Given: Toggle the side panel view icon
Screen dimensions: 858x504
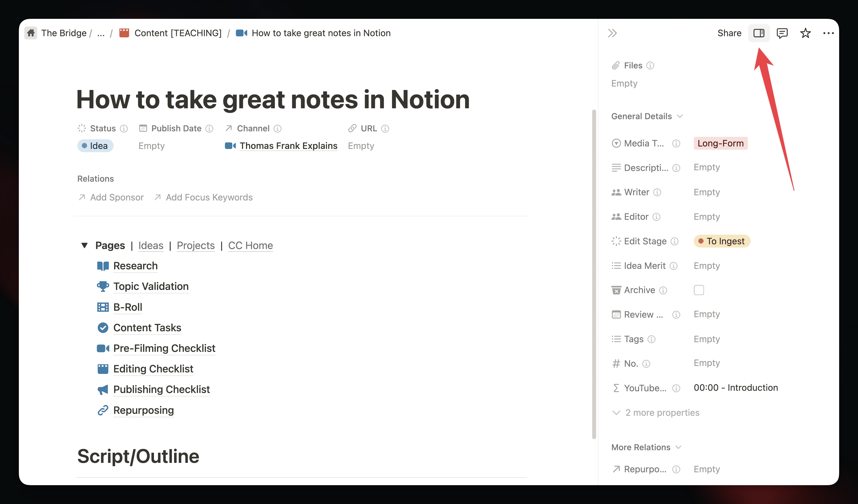Looking at the screenshot, I should [x=759, y=33].
